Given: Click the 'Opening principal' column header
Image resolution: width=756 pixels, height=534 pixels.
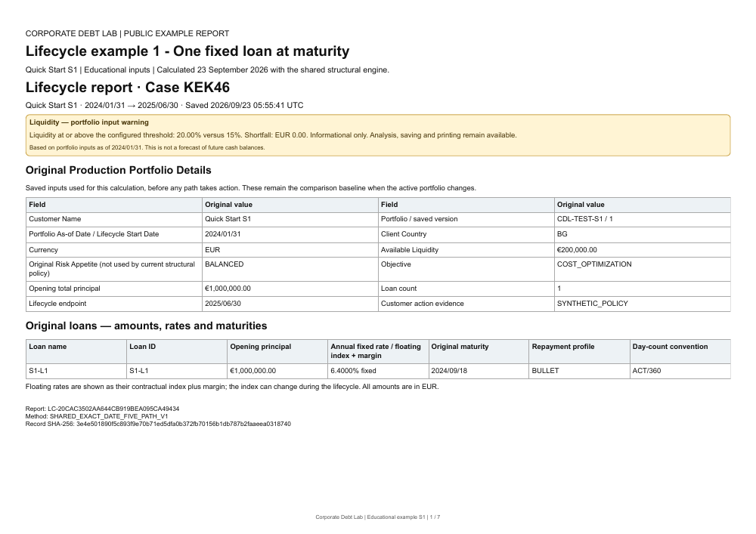Looking at the screenshot, I should (277, 351).
